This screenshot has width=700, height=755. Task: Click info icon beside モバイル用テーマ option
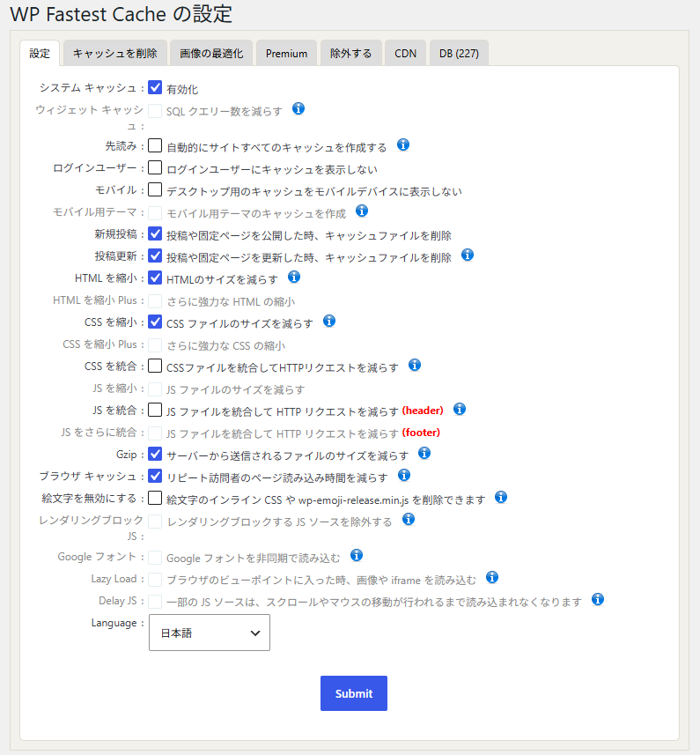(x=362, y=211)
